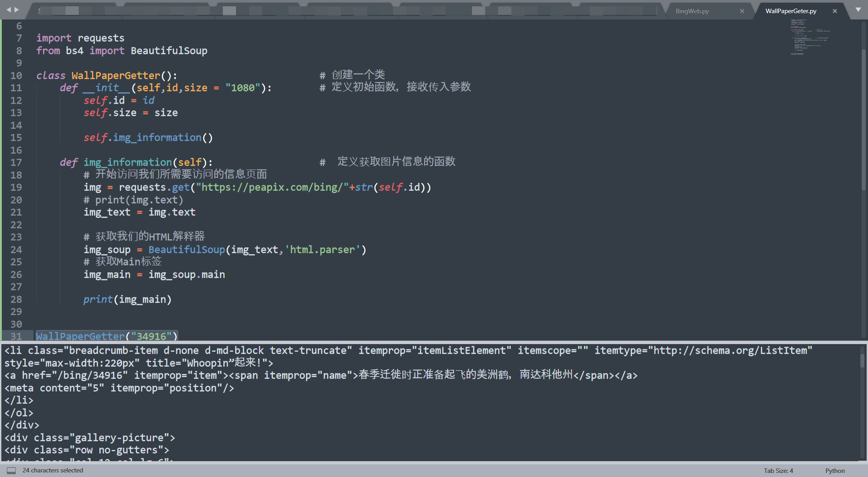This screenshot has width=868, height=477.
Task: Click the 'html.parser' string on line 24
Action: [x=322, y=249]
